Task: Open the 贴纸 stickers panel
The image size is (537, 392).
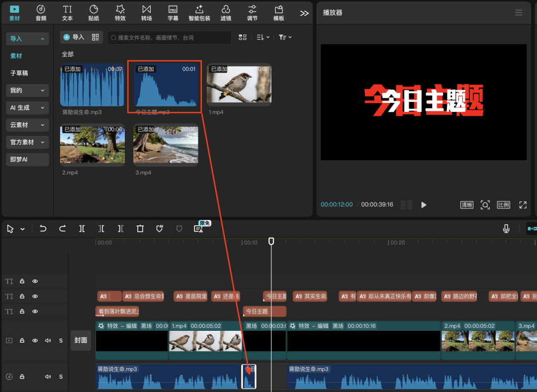Action: [x=93, y=13]
